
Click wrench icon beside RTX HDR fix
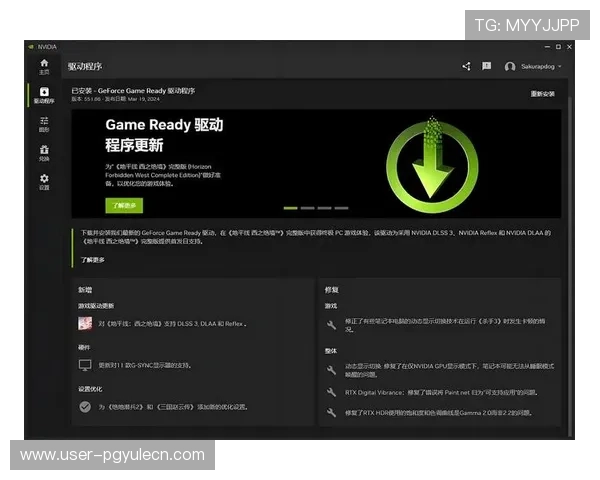click(331, 413)
